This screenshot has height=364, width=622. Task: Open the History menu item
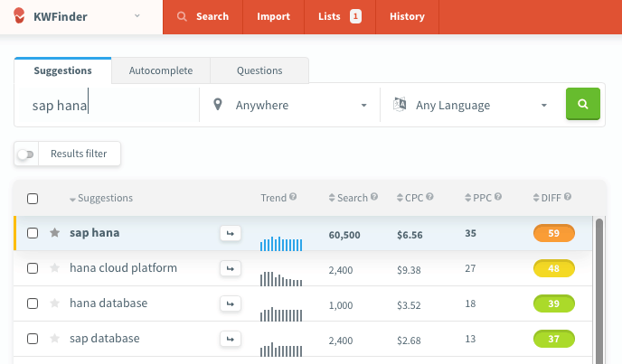[407, 16]
